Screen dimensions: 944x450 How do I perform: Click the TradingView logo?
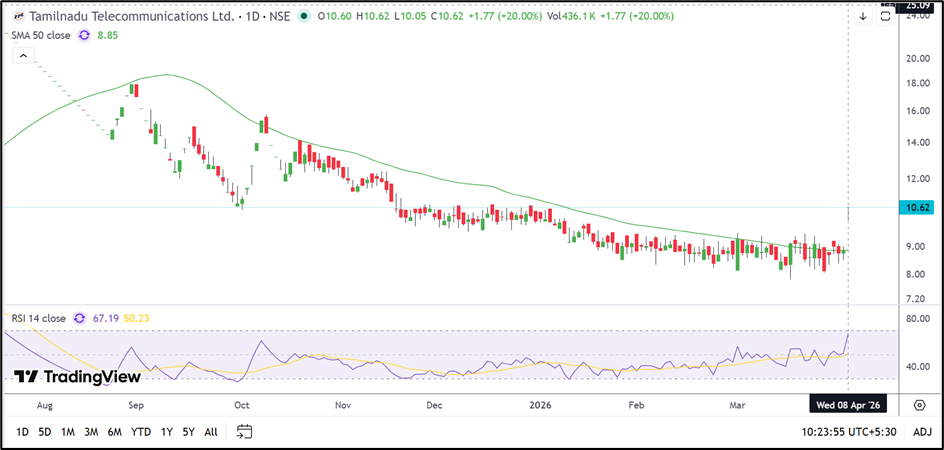pos(77,377)
